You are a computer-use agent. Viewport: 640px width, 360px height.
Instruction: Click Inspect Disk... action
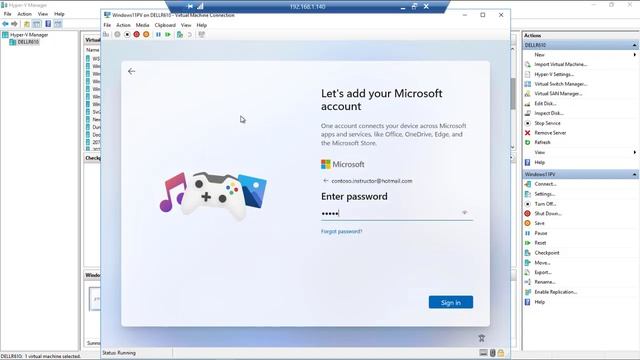click(549, 113)
